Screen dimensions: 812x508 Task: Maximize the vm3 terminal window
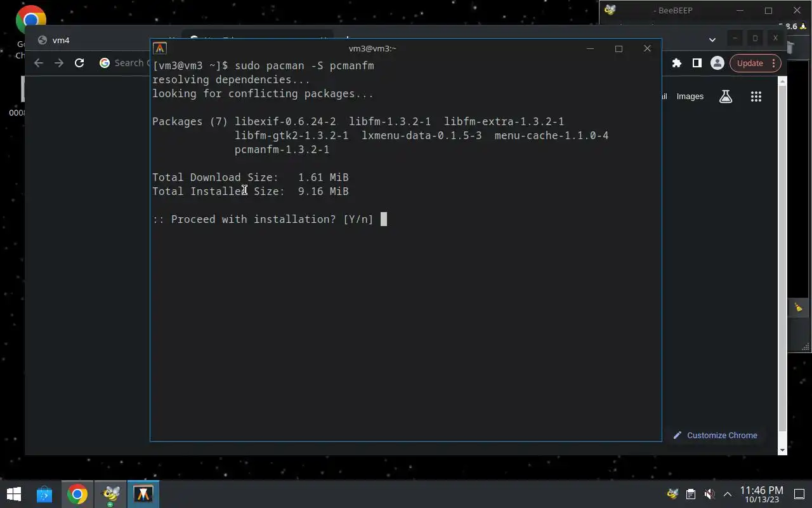coord(619,48)
